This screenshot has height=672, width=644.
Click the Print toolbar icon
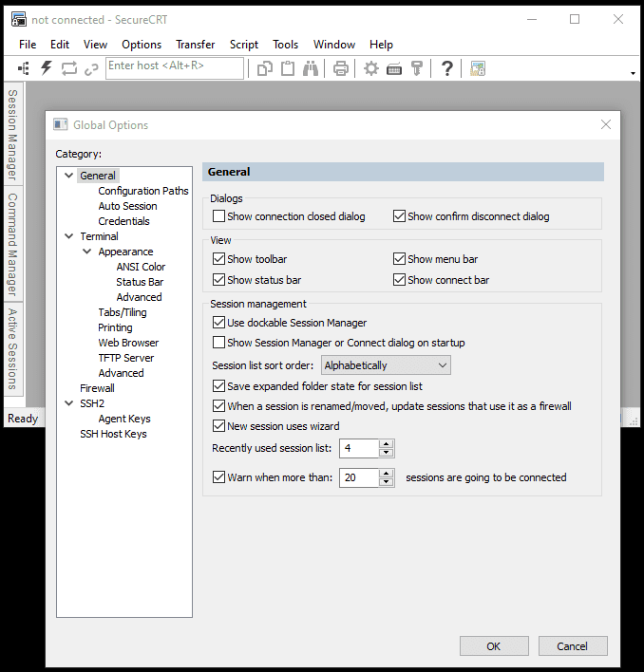pos(340,68)
